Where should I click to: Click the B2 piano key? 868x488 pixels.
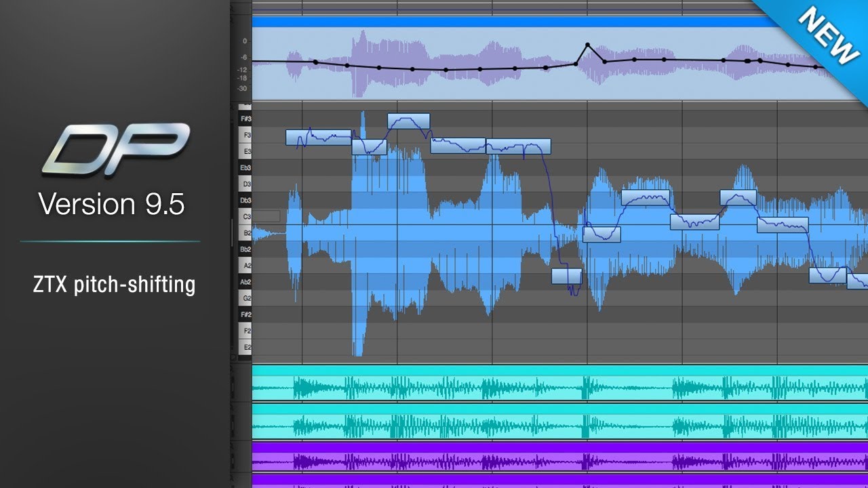245,232
